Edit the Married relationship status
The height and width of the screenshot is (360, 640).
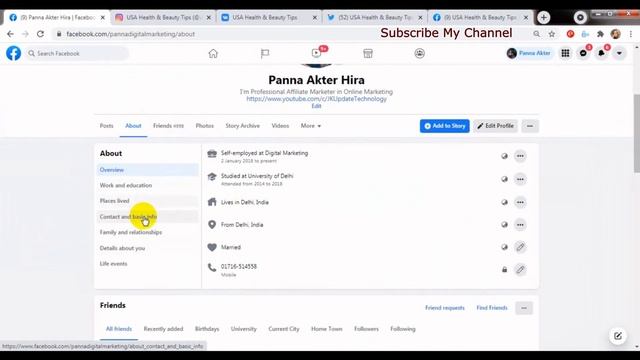520,247
